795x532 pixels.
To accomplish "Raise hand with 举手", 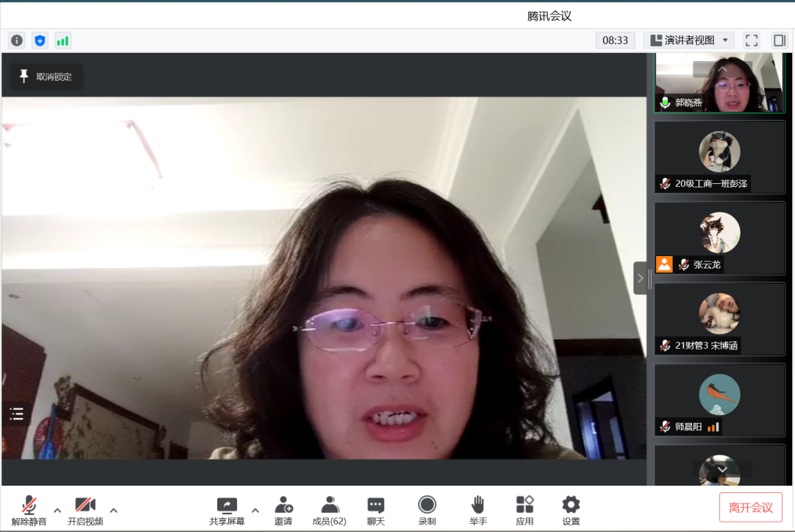I will pos(478,510).
